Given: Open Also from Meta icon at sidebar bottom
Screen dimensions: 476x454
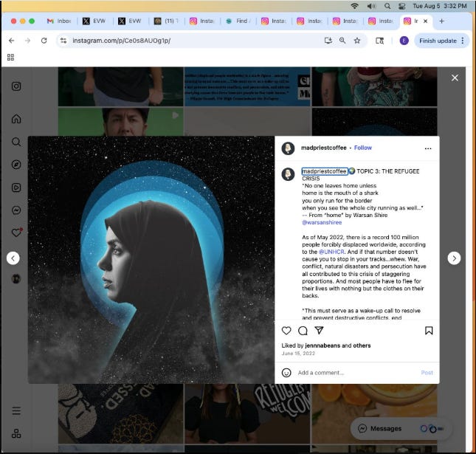Looking at the screenshot, I should point(16,433).
